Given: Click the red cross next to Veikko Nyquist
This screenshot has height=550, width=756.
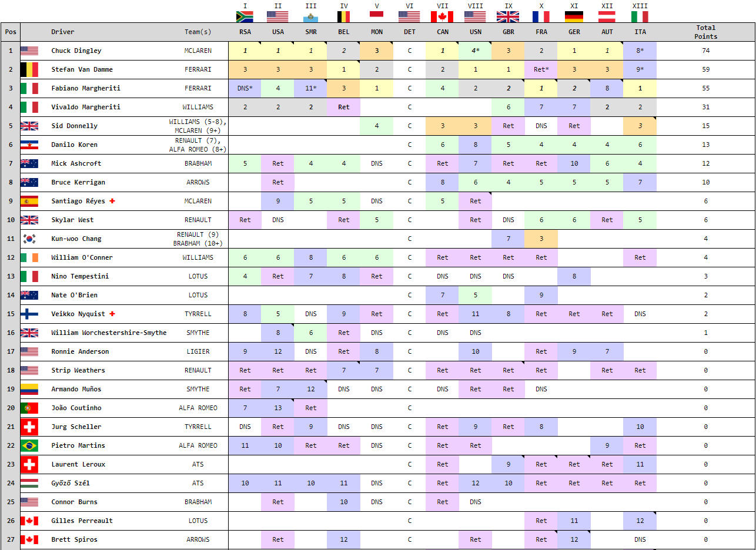Looking at the screenshot, I should [112, 314].
